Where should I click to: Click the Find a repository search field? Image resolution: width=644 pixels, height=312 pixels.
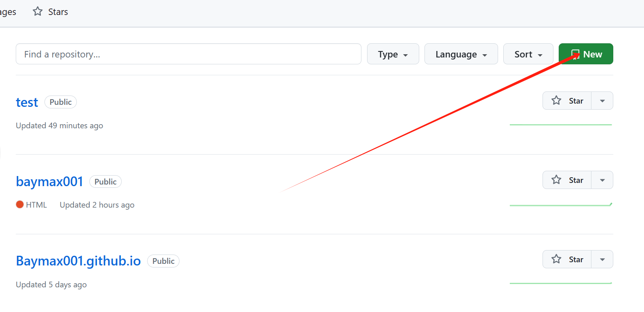(x=188, y=54)
